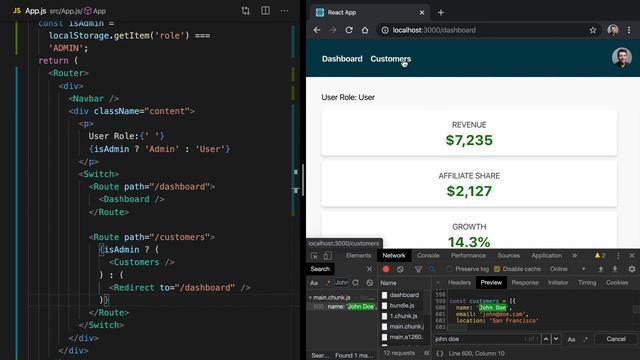Screen dimensions: 640x360
Task: Clear the search results in Search panel
Action: coord(370,283)
